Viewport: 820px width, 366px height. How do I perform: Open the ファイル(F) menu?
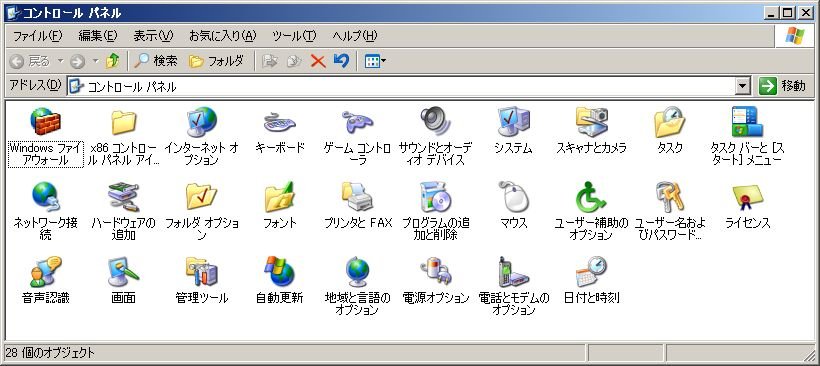coord(37,36)
